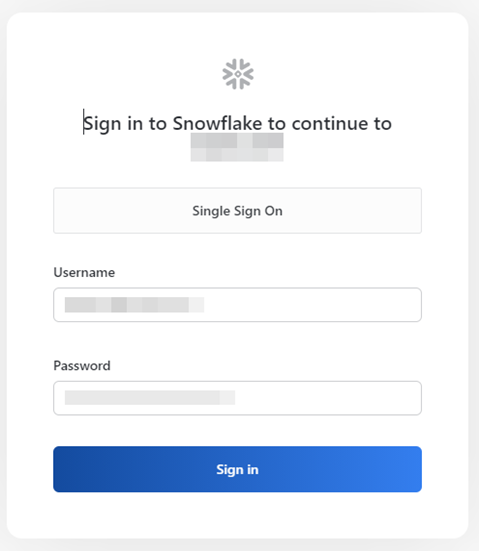Image resolution: width=479 pixels, height=551 pixels.
Task: Click the Snowflake logo icon
Action: pos(238,74)
